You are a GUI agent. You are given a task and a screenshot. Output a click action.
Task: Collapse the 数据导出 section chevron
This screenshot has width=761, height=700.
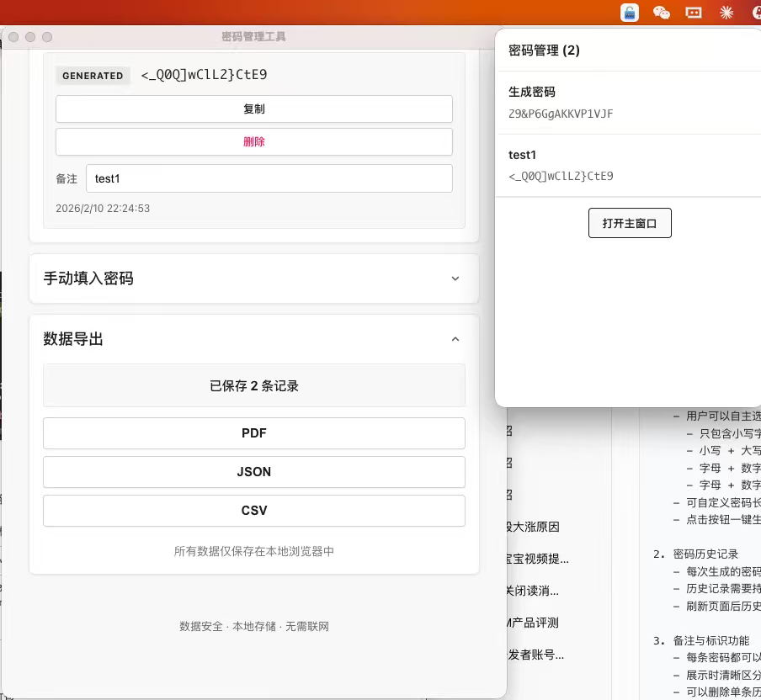(455, 339)
